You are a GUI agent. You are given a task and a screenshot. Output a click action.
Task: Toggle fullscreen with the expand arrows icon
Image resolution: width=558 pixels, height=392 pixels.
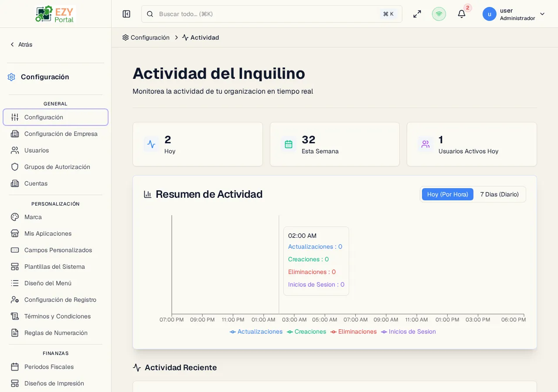417,14
